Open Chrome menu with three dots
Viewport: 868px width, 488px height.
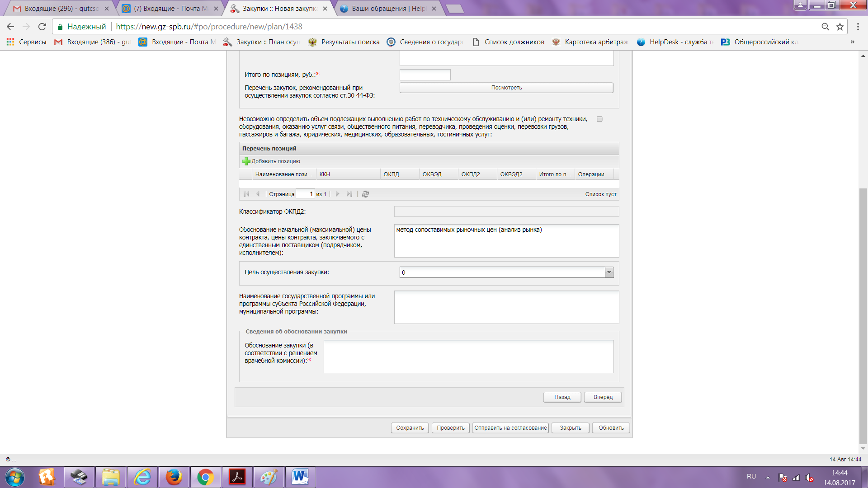click(858, 27)
